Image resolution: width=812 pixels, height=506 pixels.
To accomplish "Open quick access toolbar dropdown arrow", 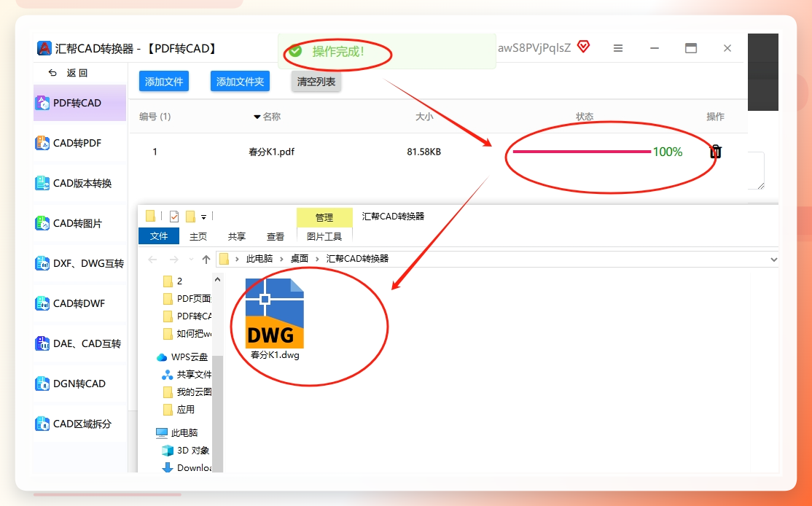I will click(204, 217).
